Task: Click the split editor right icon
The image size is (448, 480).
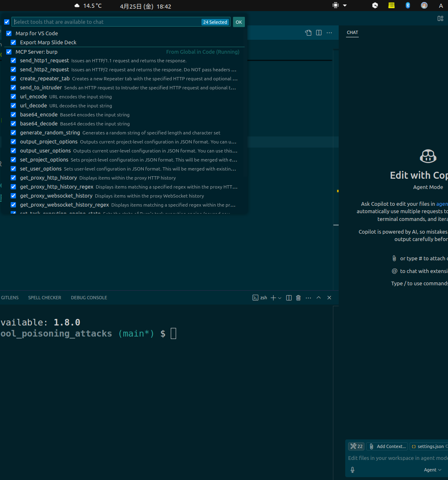Action: 319,33
